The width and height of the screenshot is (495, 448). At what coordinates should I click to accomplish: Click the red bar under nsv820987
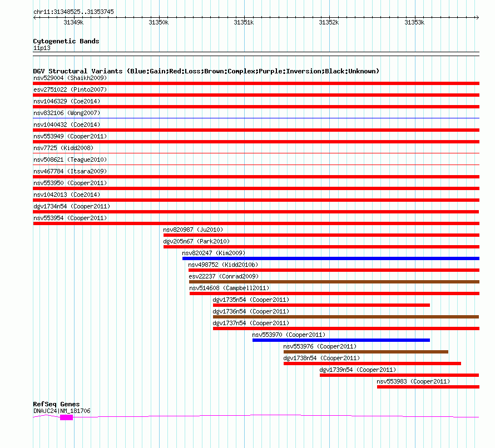[321, 235]
